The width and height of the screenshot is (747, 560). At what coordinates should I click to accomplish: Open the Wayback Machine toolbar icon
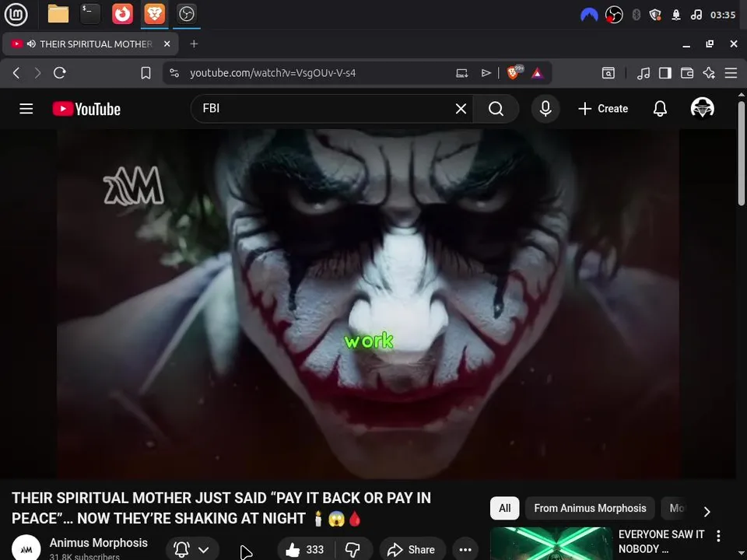[x=608, y=73]
